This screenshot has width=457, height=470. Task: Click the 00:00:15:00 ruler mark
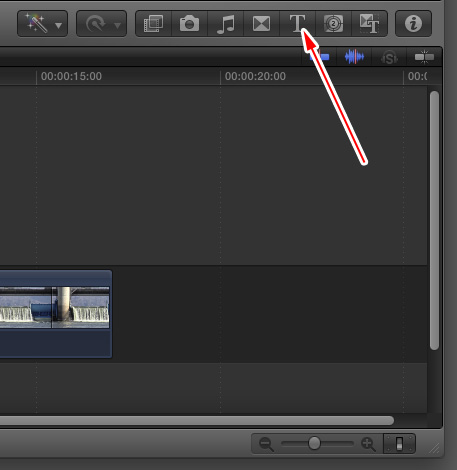(71, 76)
